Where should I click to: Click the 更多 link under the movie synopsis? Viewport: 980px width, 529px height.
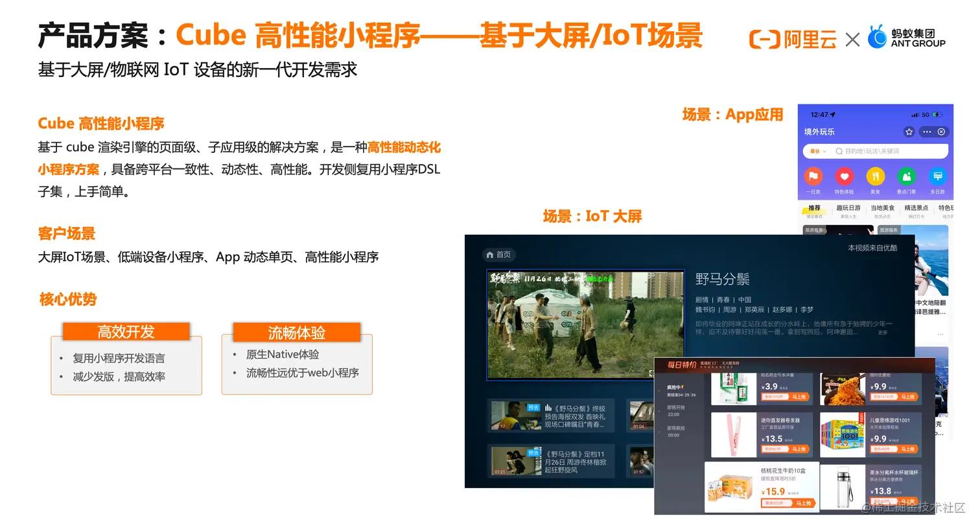click(x=882, y=333)
